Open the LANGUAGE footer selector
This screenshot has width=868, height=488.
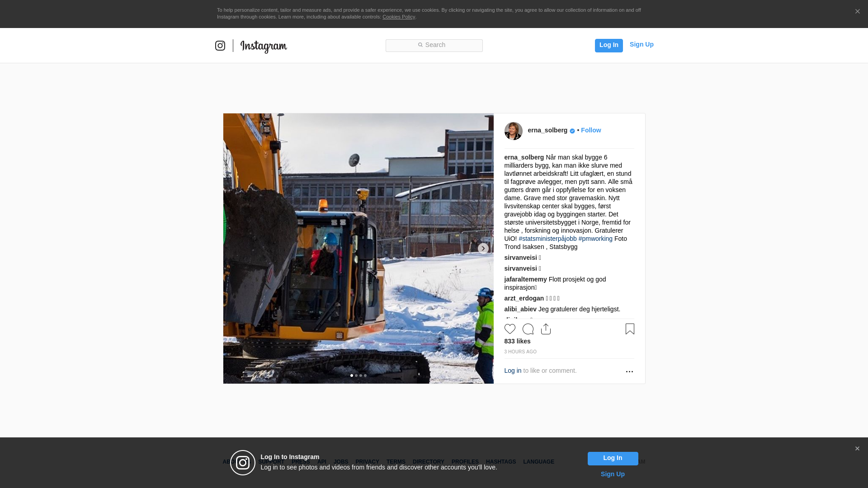(x=538, y=462)
